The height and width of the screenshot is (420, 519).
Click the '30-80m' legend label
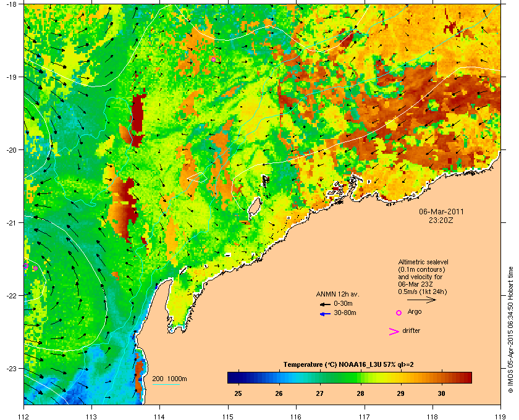pyautogui.click(x=345, y=313)
